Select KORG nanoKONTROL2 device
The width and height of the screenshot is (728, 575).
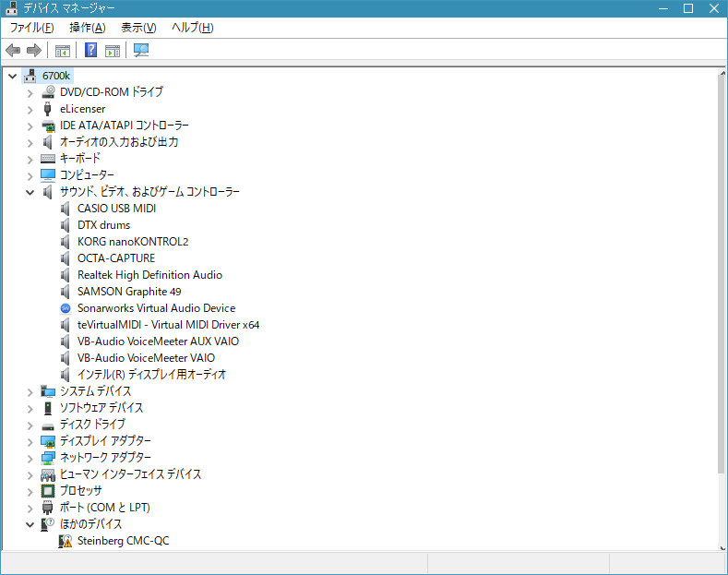pos(133,242)
